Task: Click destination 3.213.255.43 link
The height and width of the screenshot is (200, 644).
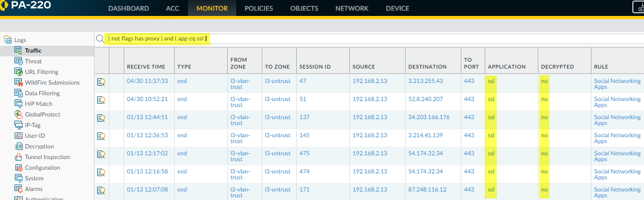Action: [425, 81]
